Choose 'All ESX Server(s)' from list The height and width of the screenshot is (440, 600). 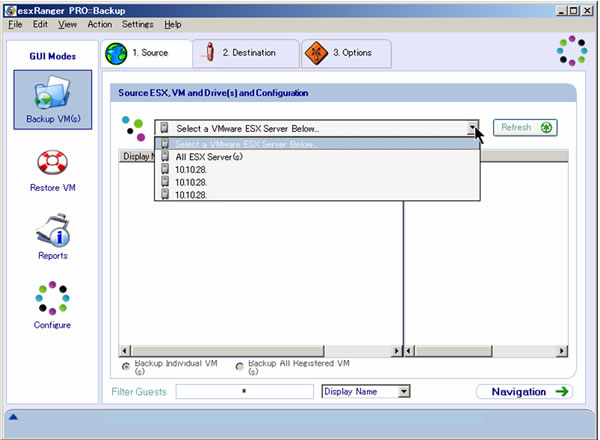pos(317,157)
